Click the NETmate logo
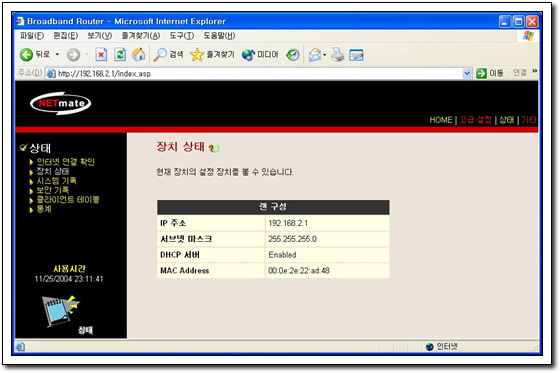560x373 pixels. [61, 104]
